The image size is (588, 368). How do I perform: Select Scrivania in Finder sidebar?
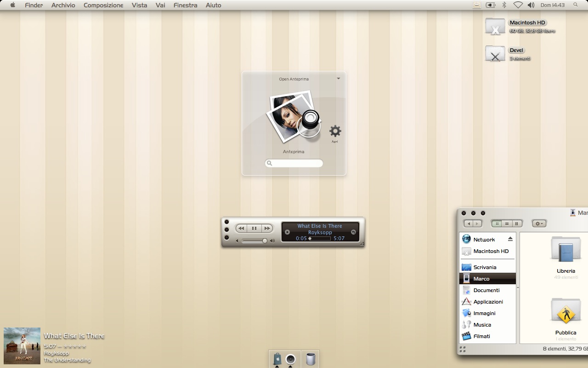coord(487,267)
